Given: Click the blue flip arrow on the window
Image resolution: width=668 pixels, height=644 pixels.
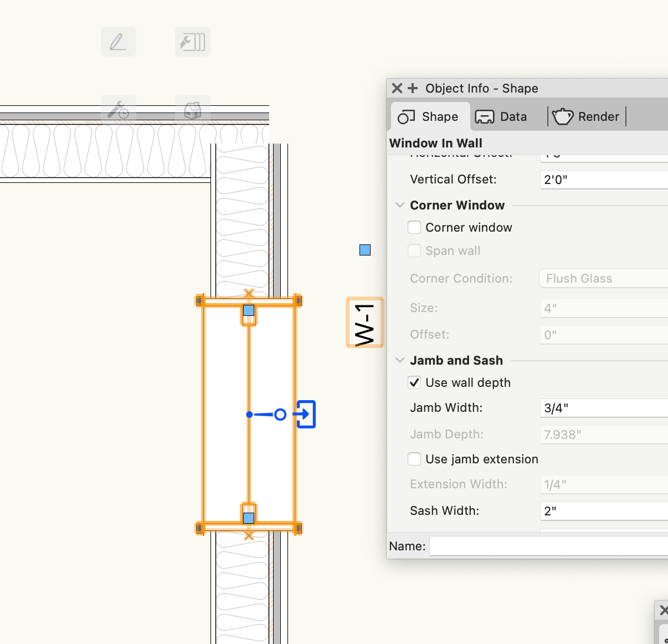Looking at the screenshot, I should point(305,414).
